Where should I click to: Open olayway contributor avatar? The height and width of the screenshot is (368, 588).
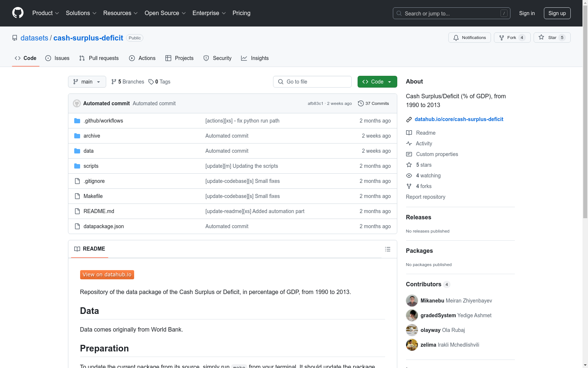pyautogui.click(x=412, y=330)
